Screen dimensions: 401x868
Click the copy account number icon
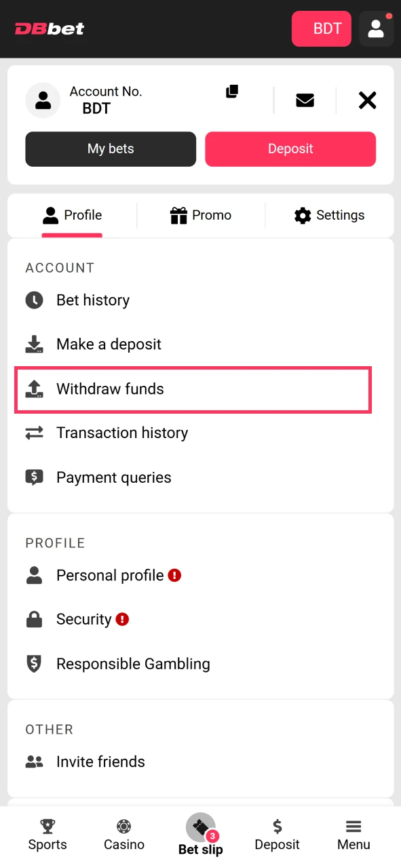(231, 92)
